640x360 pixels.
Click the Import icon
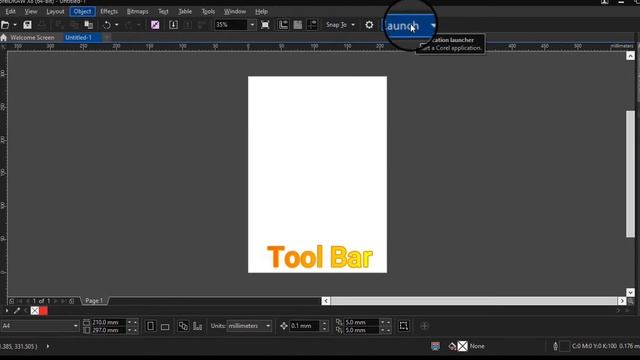pyautogui.click(x=173, y=25)
